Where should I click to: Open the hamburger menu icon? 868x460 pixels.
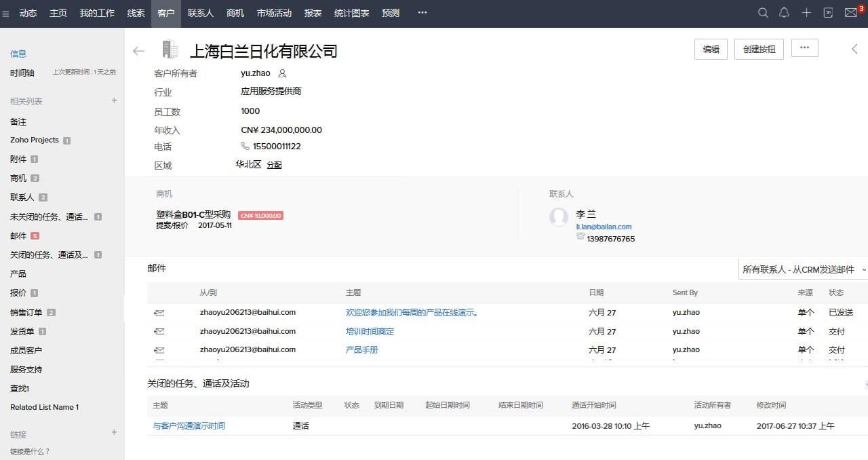point(6,14)
